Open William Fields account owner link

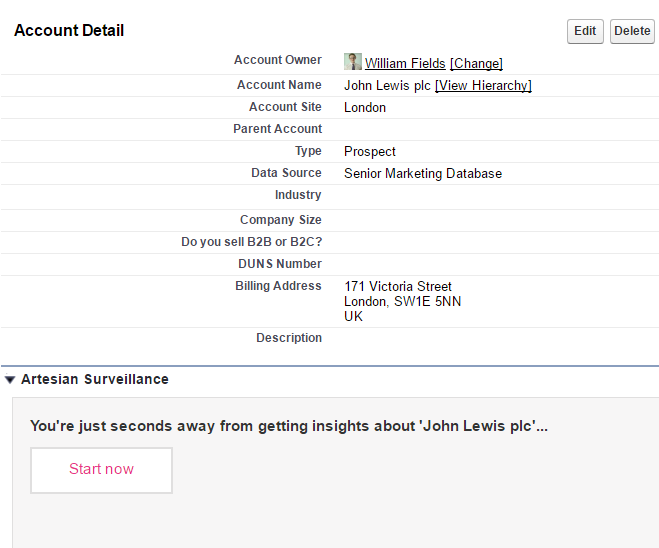point(405,63)
